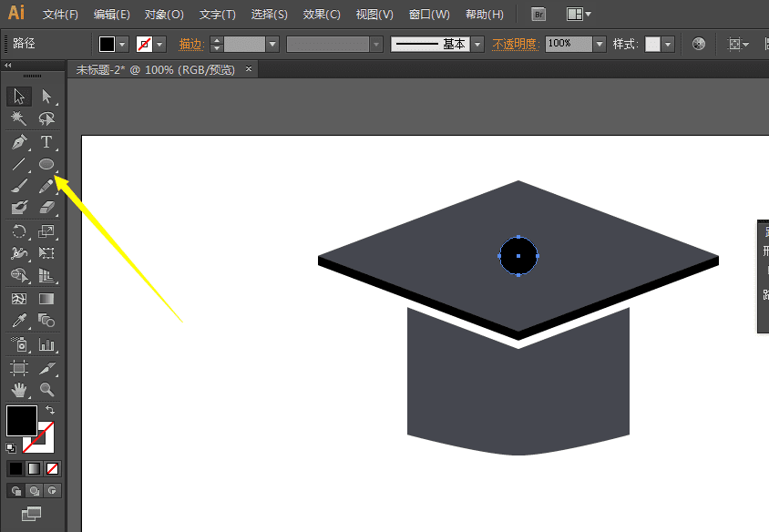Open Adobe Bridge with the Br button
This screenshot has height=532, width=769.
click(538, 15)
